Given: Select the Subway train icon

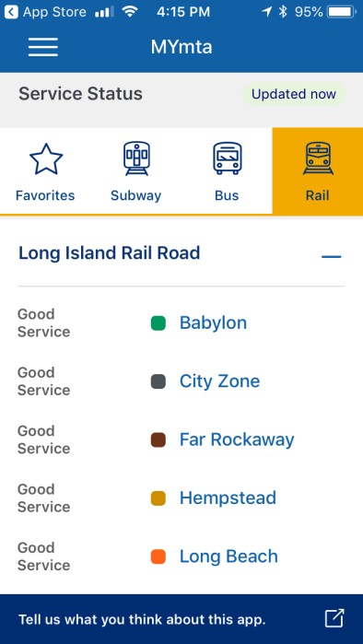Looking at the screenshot, I should (x=136, y=158).
